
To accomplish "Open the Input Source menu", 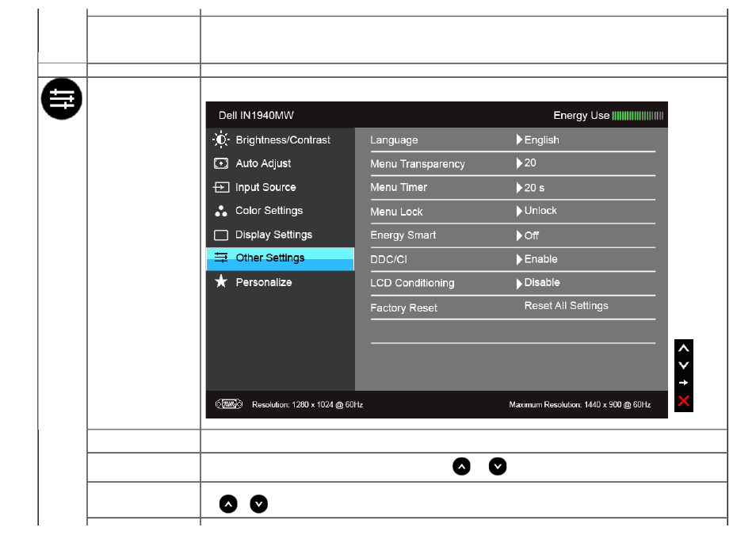I will point(280,187).
